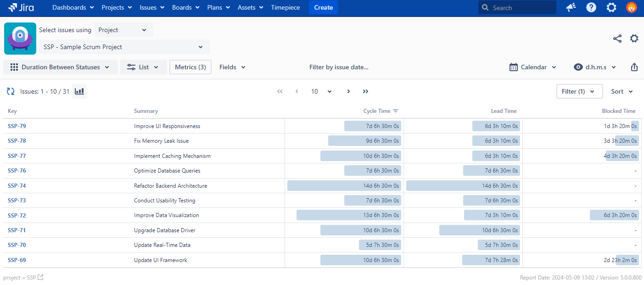
Task: Open the report settings gear icon
Action: [x=634, y=39]
